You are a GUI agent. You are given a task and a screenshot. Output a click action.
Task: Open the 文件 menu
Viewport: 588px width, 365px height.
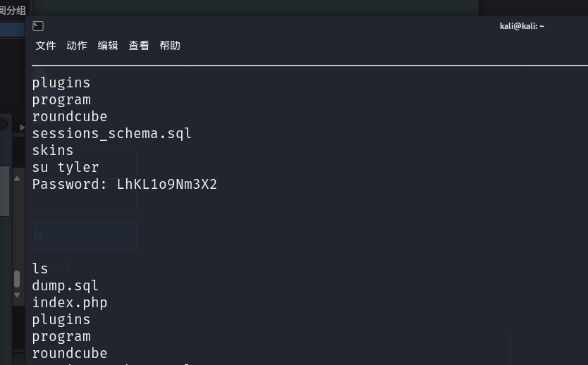pos(46,46)
